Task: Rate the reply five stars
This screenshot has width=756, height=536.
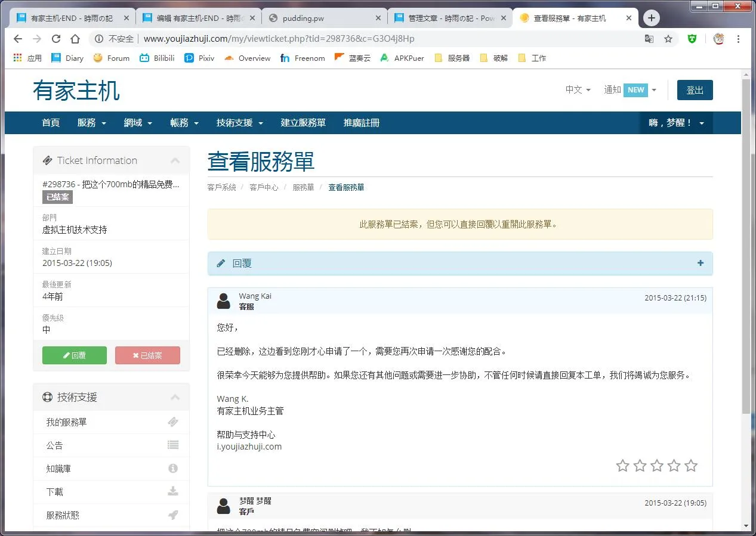Action: coord(690,466)
